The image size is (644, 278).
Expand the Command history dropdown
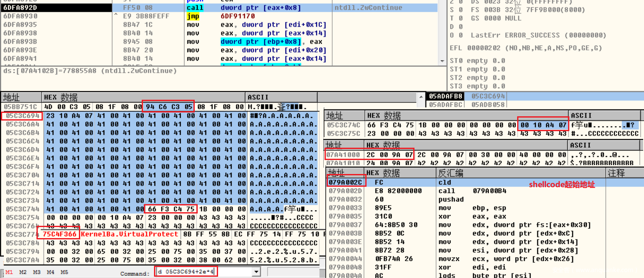[x=256, y=272]
